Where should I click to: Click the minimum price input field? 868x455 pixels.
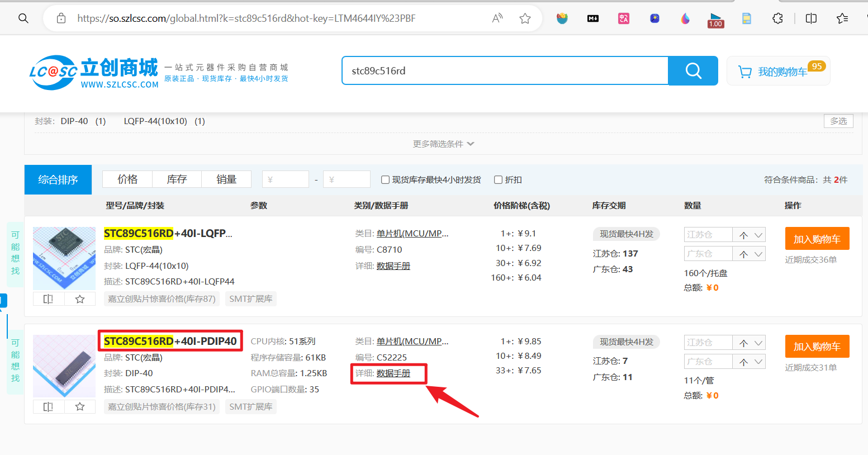coord(286,179)
